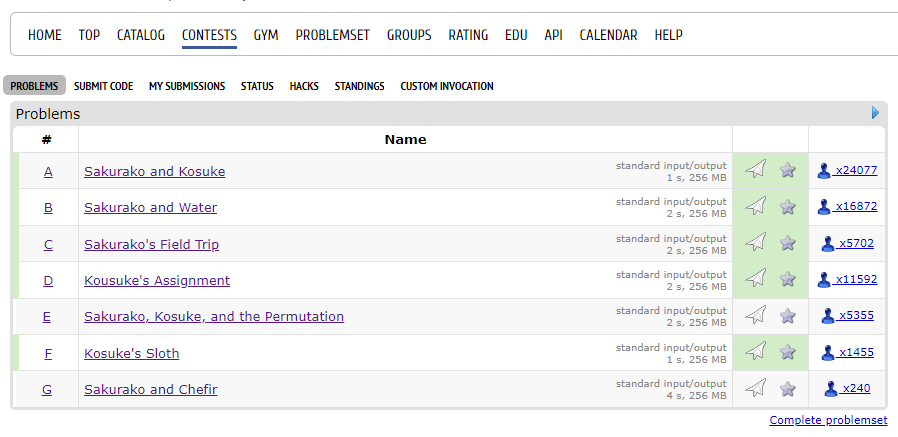Switch to MY SUBMISSIONS tab
The width and height of the screenshot is (898, 437).
(x=187, y=86)
